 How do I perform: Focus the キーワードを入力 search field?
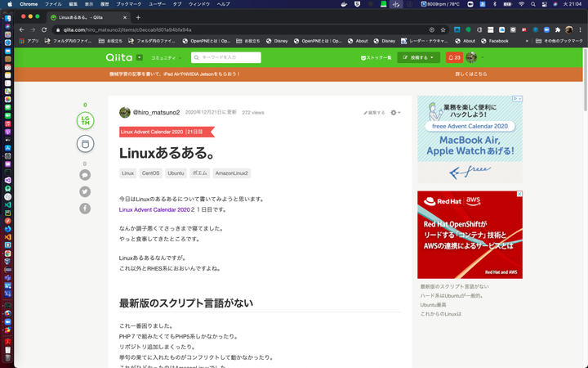tap(226, 57)
